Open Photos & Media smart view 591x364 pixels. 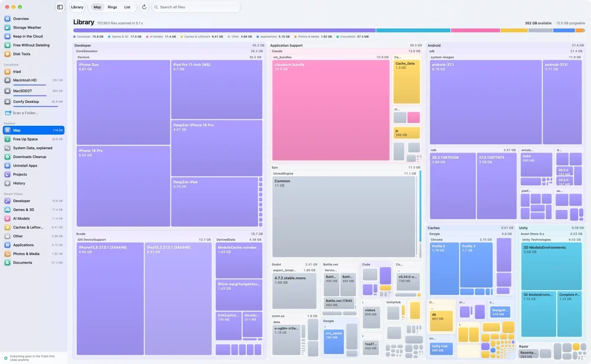pos(34,253)
